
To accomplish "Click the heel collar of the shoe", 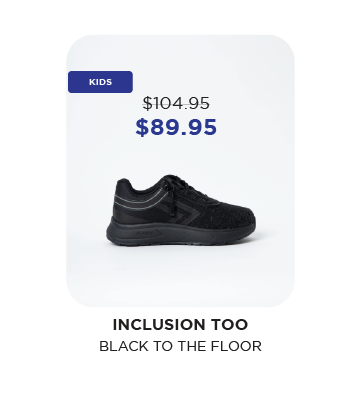I will (x=125, y=184).
